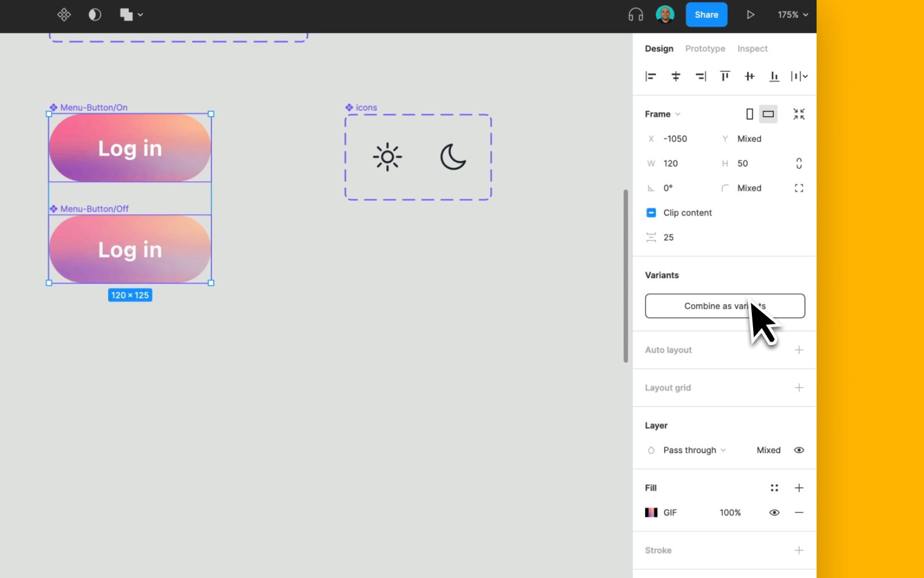Screen dimensions: 924x578
Task: Toggle independent corners icon
Action: click(799, 188)
